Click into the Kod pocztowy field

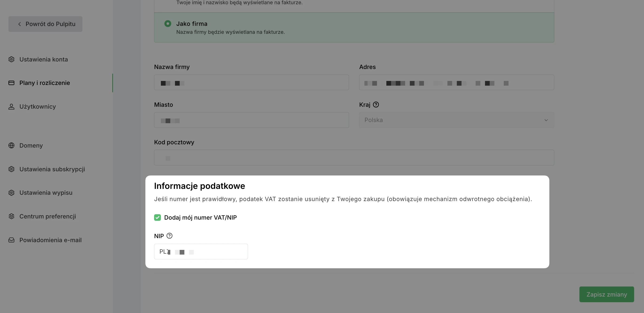354,158
